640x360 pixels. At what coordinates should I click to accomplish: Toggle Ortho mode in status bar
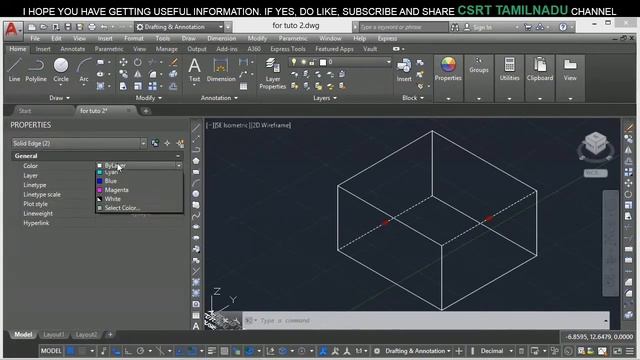pos(128,351)
